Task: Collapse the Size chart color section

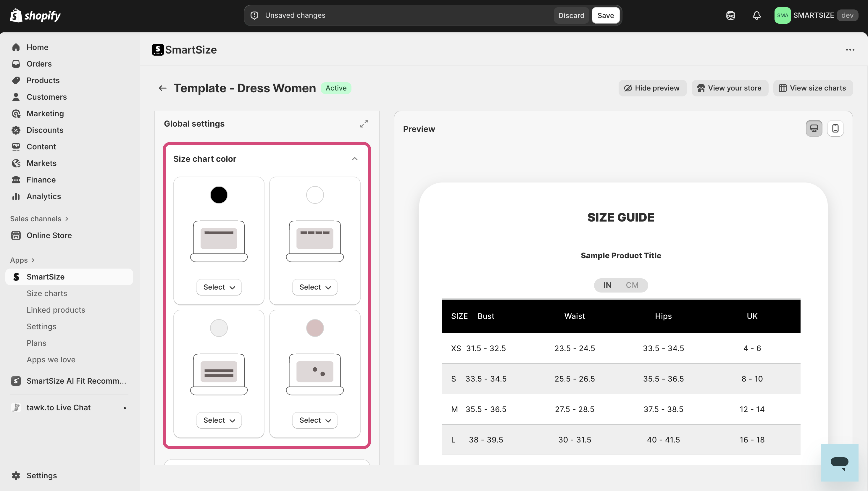Action: (x=354, y=159)
